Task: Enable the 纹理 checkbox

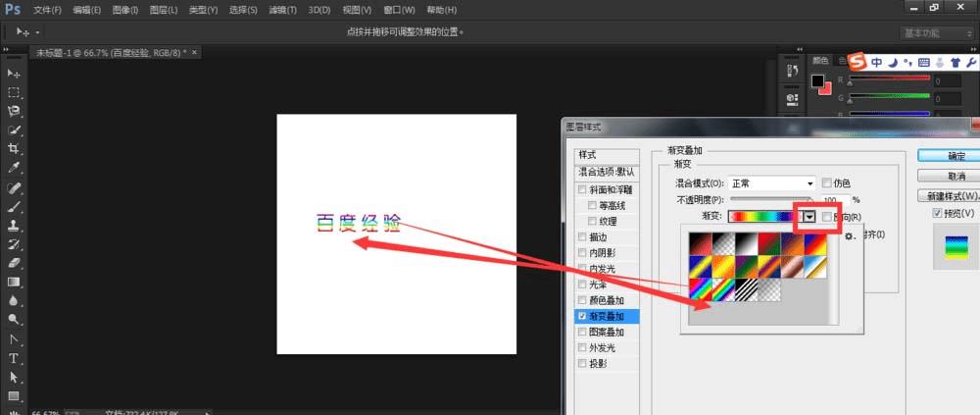Action: (593, 221)
